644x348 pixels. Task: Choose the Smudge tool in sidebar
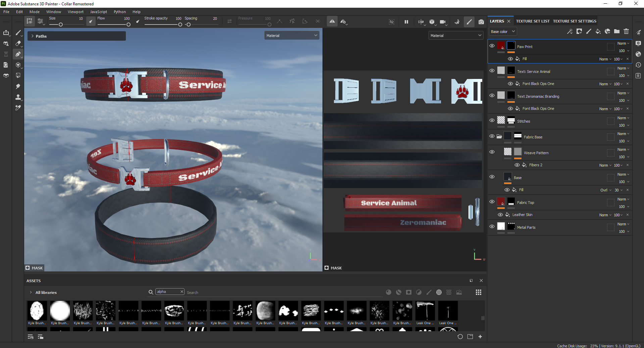pos(18,86)
